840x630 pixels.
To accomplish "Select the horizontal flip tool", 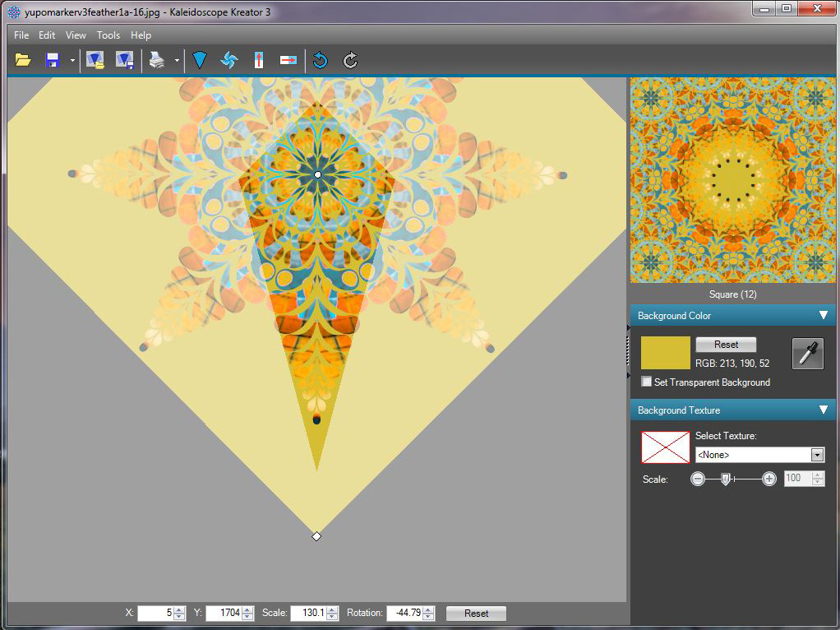I will [x=288, y=59].
